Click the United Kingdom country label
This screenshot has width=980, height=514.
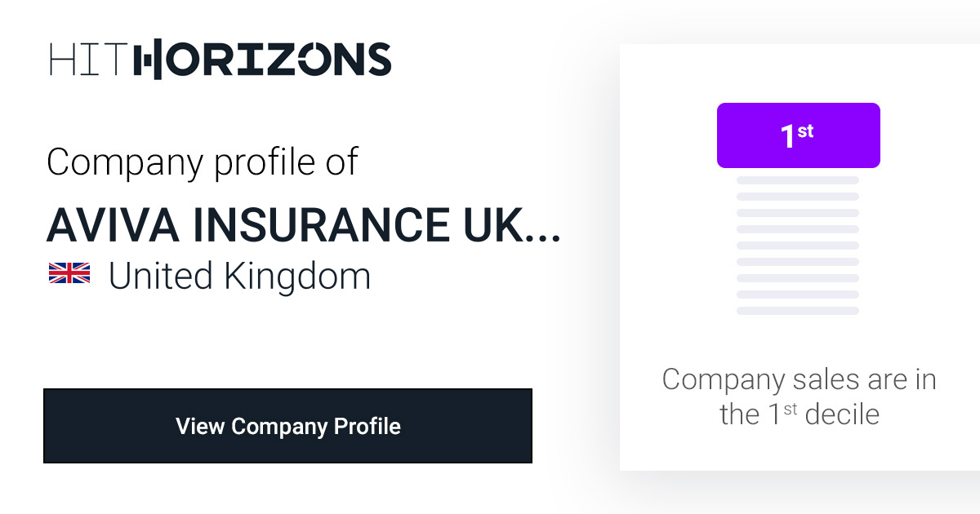[239, 276]
